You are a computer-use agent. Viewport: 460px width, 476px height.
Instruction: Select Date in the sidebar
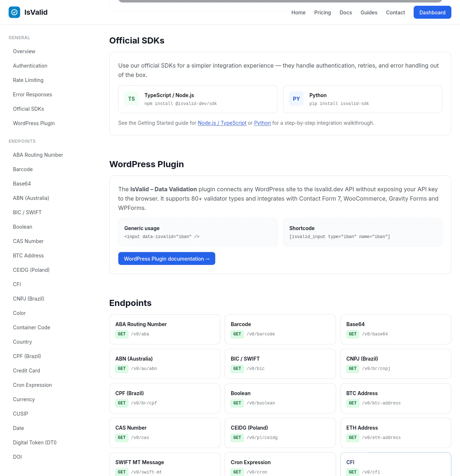tap(18, 428)
